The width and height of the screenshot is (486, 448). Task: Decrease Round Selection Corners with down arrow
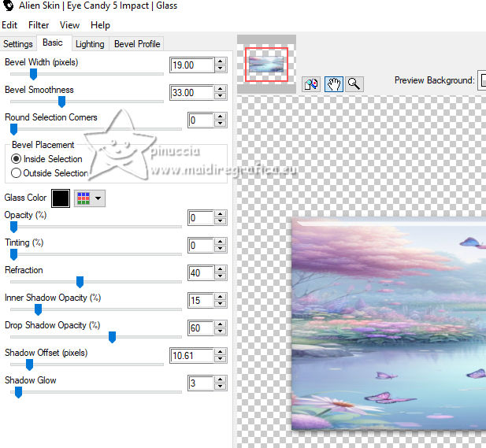tap(220, 124)
